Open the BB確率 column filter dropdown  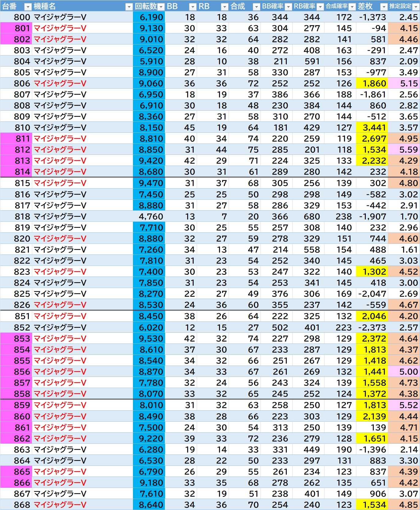pos(288,6)
